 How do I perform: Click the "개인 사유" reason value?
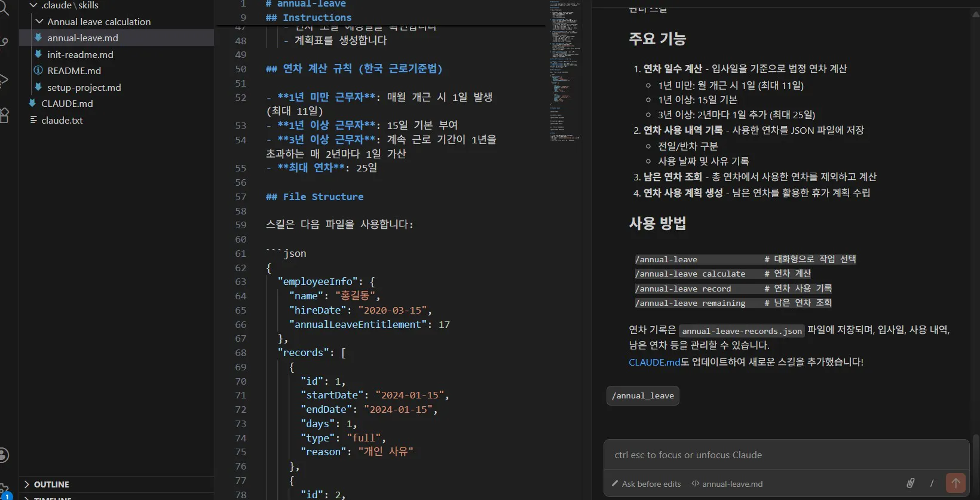pyautogui.click(x=385, y=452)
